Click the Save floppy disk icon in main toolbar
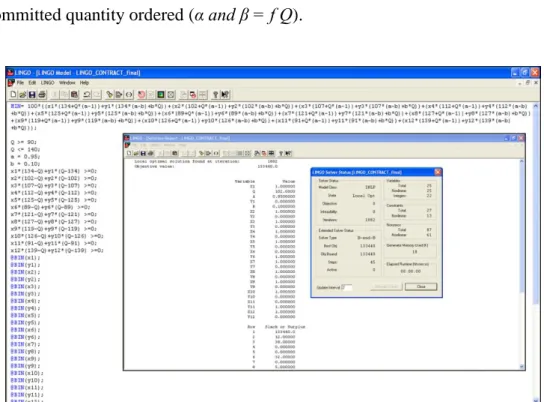544x402 pixels. [32, 94]
